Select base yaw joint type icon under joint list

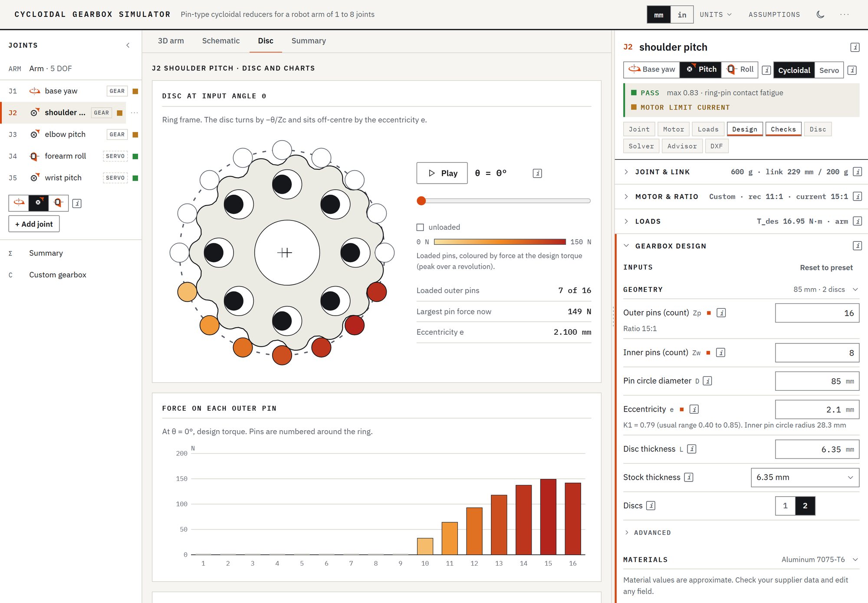(x=19, y=203)
